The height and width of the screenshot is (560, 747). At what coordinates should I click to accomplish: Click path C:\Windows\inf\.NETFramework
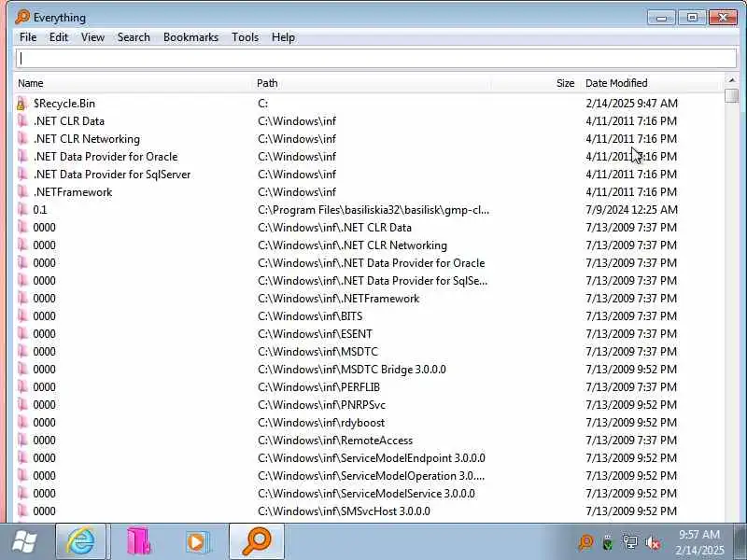[339, 299]
